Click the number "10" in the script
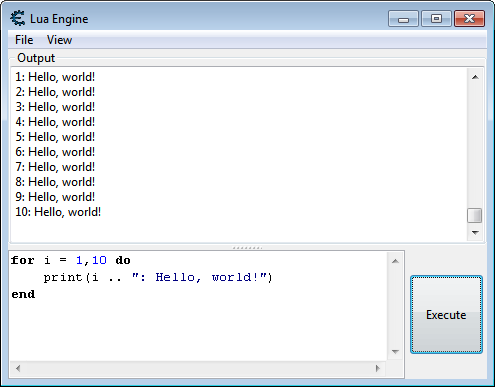Image resolution: width=495 pixels, height=387 pixels. tap(99, 260)
